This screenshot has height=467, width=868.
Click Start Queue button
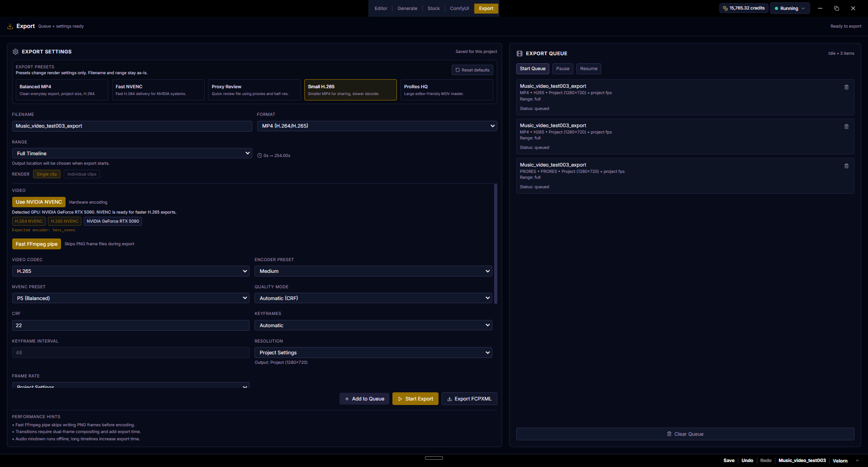coord(533,69)
